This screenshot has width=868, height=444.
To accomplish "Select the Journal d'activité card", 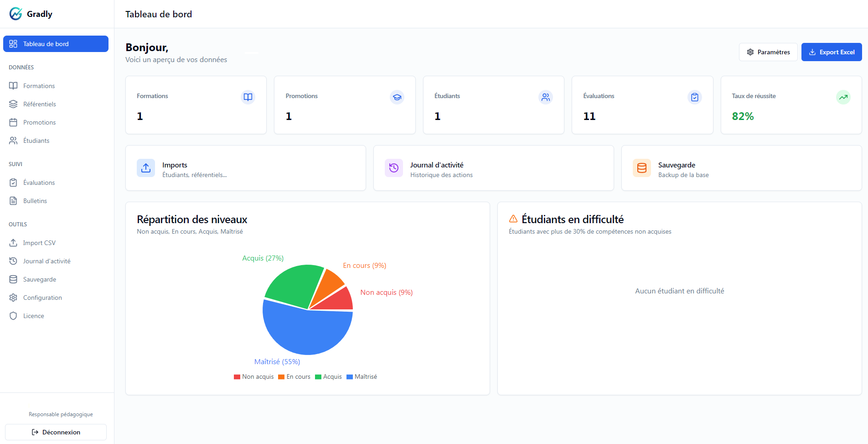I will (493, 168).
